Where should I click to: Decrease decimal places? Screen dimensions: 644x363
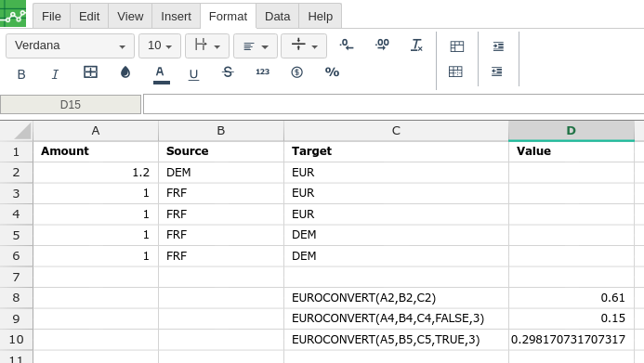pyautogui.click(x=347, y=45)
